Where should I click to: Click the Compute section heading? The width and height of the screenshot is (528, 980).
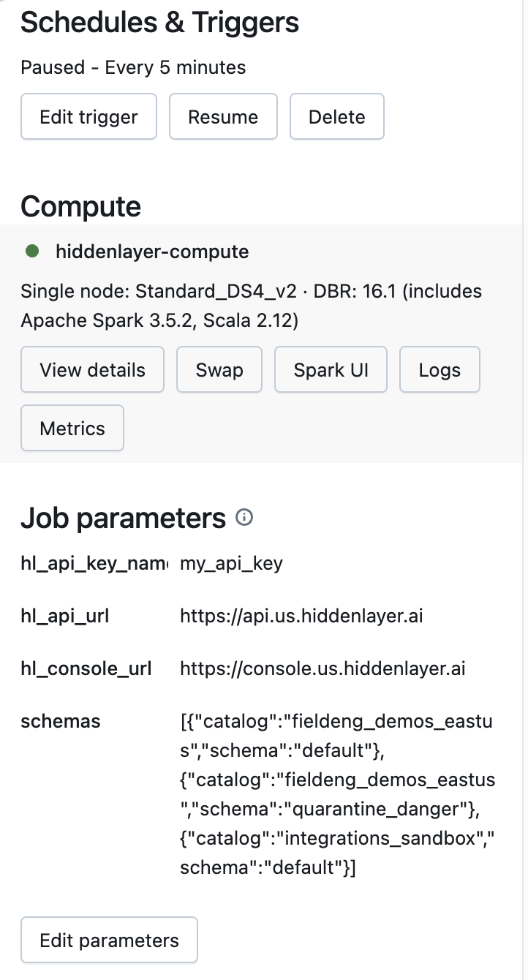coord(80,206)
